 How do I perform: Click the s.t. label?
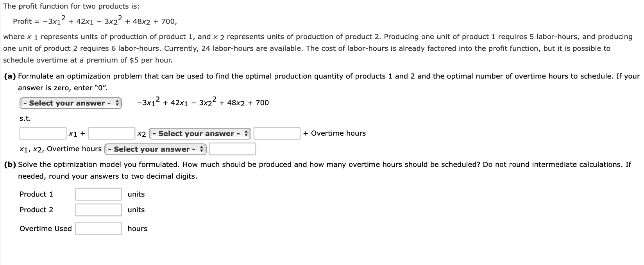pyautogui.click(x=24, y=118)
